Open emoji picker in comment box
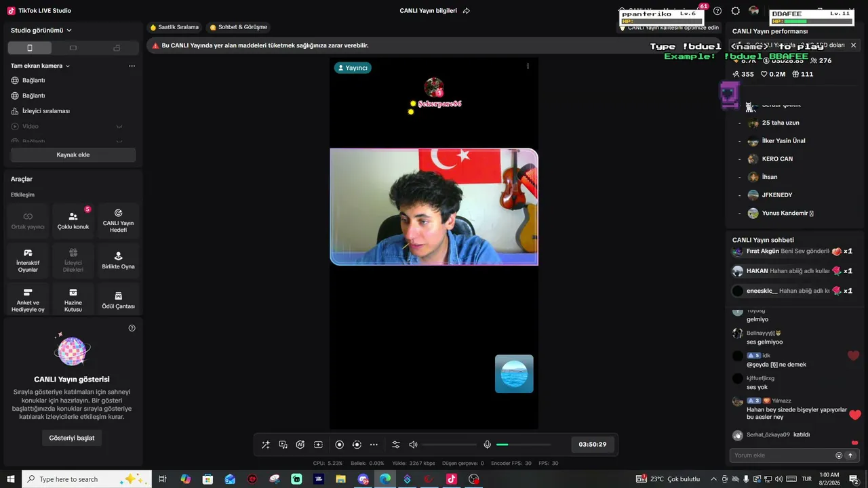The width and height of the screenshot is (868, 488). point(839,455)
